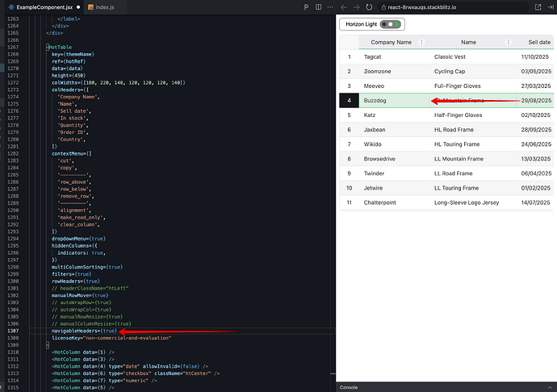The width and height of the screenshot is (557, 392).
Task: Click the Tagcat cell
Action: [x=394, y=56]
